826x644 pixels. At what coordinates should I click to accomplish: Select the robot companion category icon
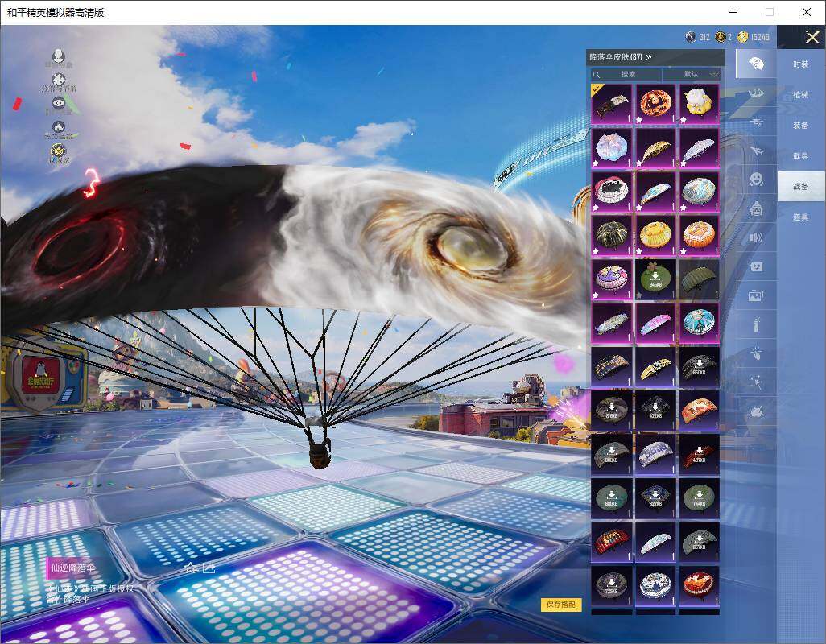[x=756, y=209]
